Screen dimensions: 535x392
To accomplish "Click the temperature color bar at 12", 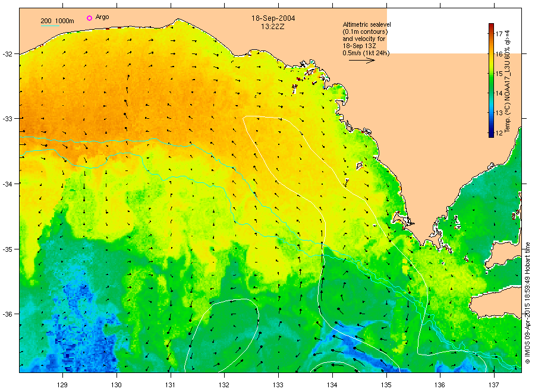I will [491, 133].
